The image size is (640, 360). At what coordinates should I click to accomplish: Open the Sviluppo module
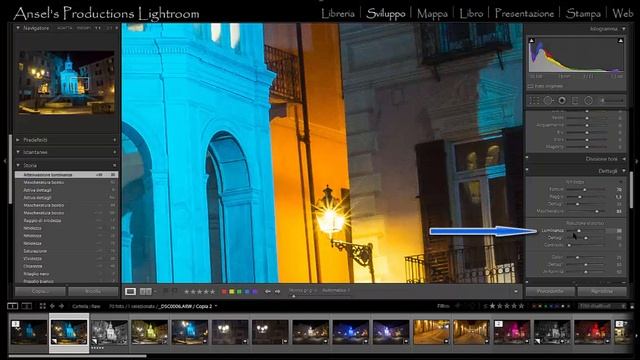pyautogui.click(x=386, y=13)
